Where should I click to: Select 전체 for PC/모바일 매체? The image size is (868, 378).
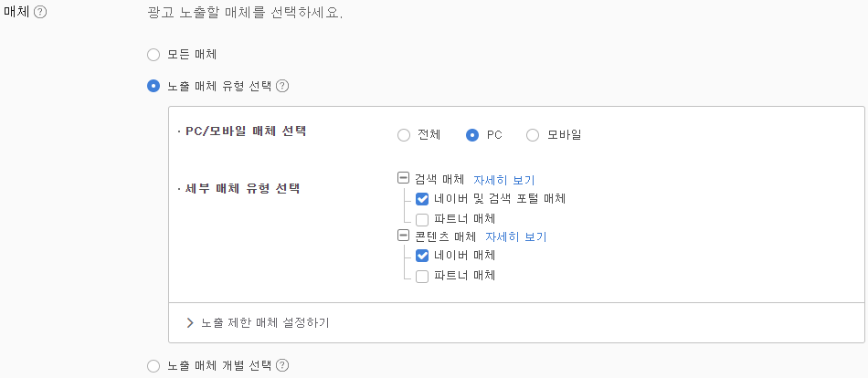(x=404, y=135)
